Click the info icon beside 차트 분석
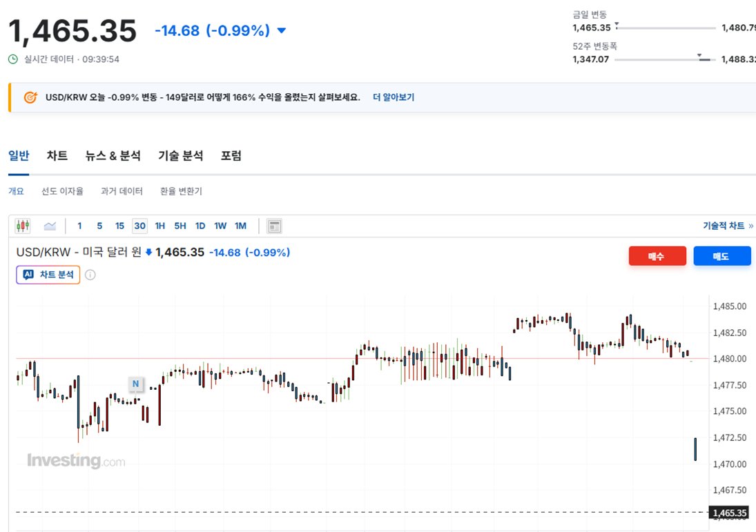Viewport: 756px width, 532px height. pyautogui.click(x=90, y=275)
